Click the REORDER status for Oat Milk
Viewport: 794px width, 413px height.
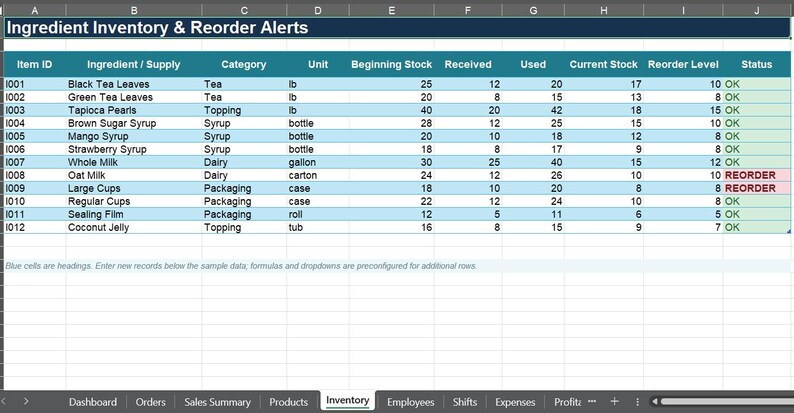[757, 175]
